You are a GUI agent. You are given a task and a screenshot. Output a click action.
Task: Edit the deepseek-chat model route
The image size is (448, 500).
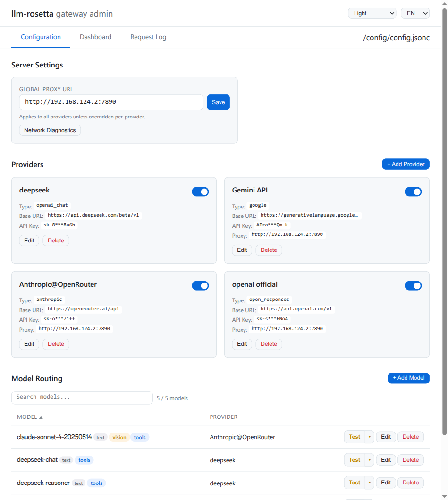point(386,460)
